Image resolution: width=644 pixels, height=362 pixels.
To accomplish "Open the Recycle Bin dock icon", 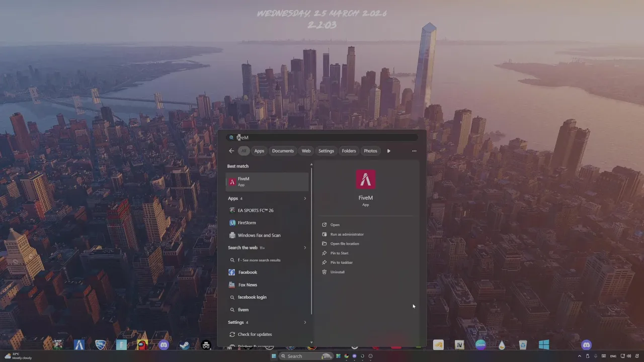I will tap(523, 345).
